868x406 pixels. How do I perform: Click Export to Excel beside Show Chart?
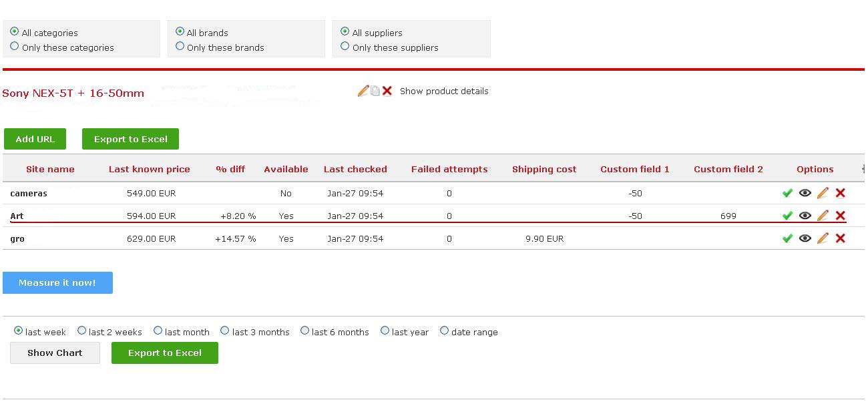[x=165, y=353]
